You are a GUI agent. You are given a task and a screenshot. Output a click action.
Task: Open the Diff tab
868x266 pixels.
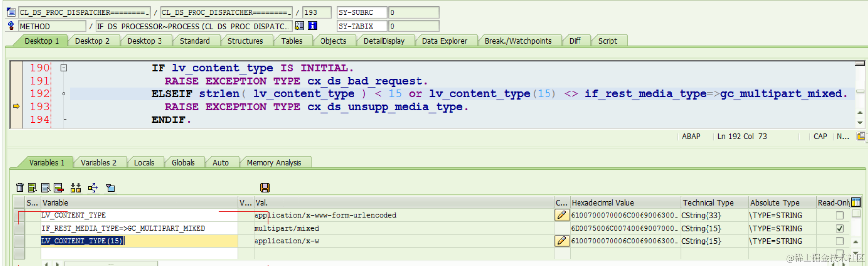point(575,41)
